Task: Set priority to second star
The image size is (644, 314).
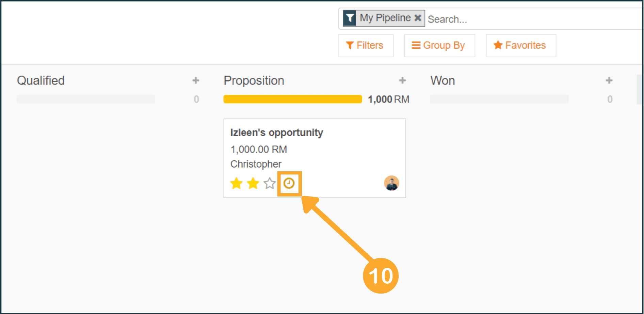Action: 253,184
